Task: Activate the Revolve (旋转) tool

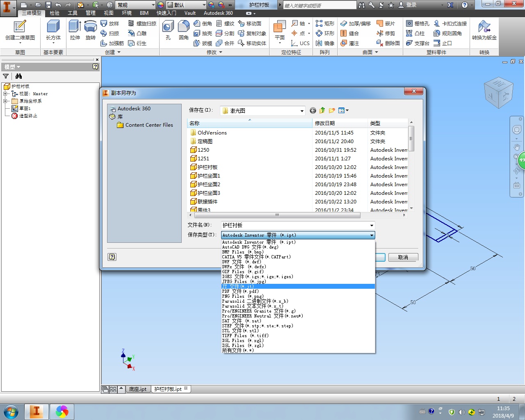Action: click(x=90, y=31)
